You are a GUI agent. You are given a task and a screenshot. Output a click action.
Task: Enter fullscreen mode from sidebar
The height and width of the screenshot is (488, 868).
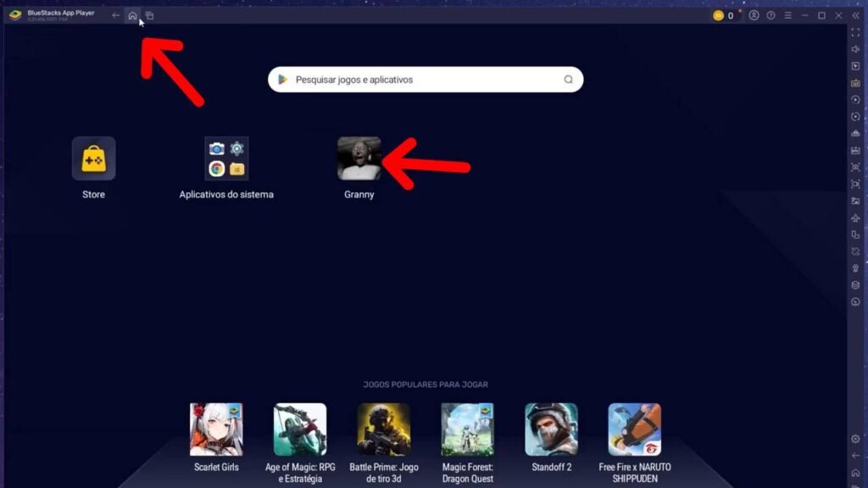pos(855,33)
